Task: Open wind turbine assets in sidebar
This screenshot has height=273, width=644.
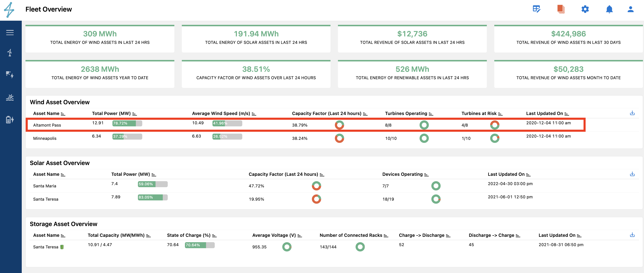Action: (x=10, y=53)
